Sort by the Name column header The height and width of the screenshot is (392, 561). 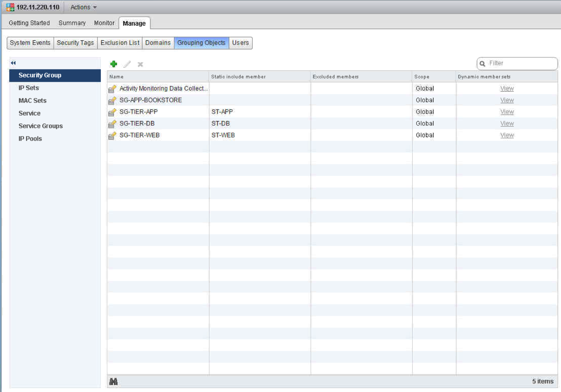[116, 76]
